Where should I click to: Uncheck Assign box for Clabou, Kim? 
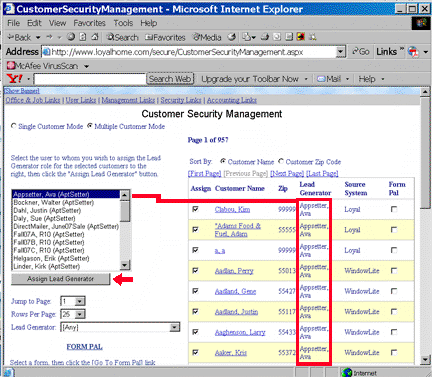[x=195, y=209]
